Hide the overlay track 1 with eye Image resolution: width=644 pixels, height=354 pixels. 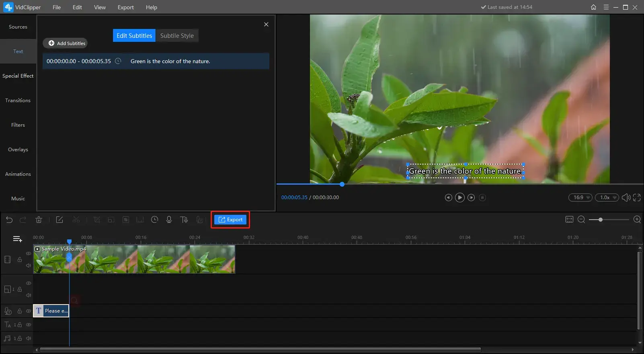pyautogui.click(x=29, y=283)
